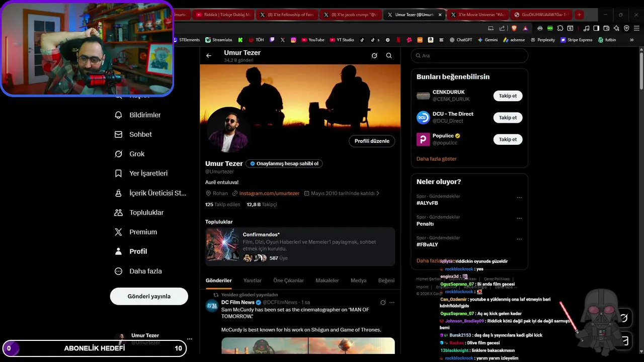The height and width of the screenshot is (362, 644).
Task: Follow Populicc with Takip et
Action: coord(508,139)
